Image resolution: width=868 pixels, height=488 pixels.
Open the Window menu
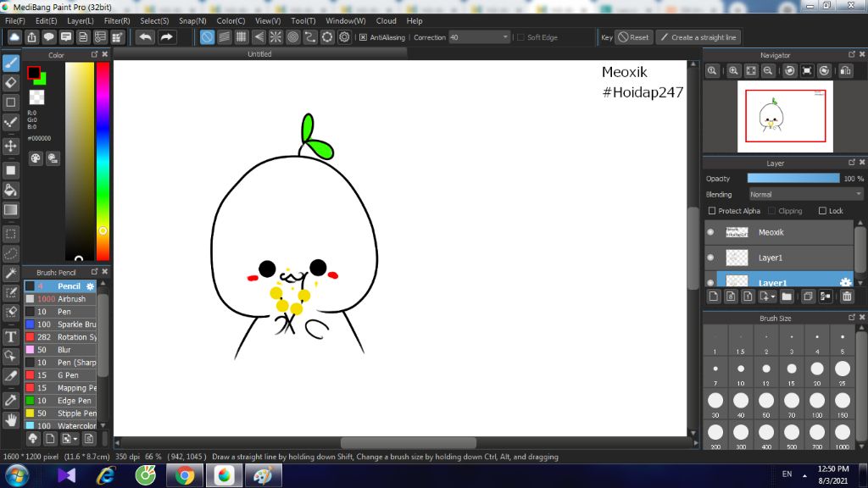[346, 21]
